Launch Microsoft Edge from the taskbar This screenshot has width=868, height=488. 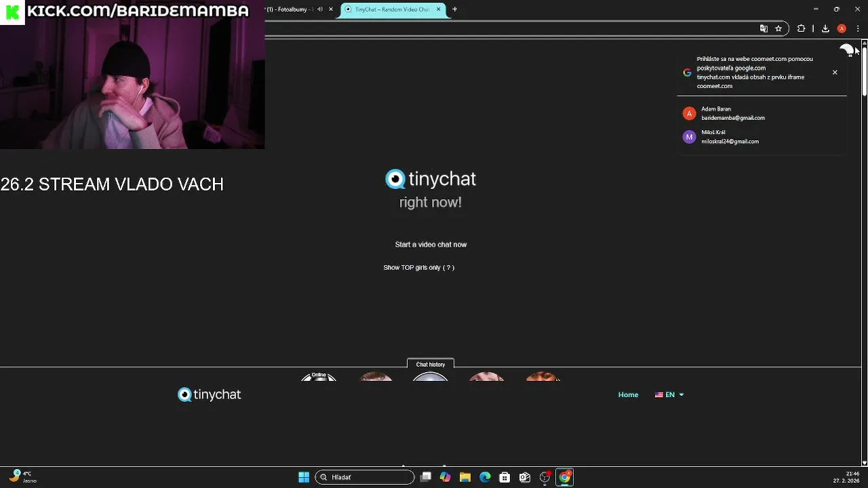(485, 477)
